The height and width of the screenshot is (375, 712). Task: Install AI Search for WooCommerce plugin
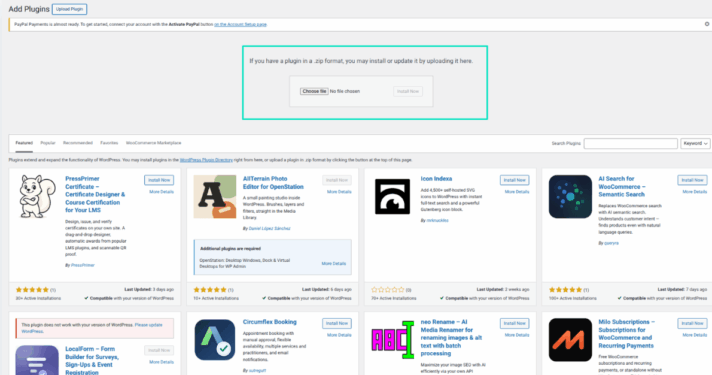point(692,180)
